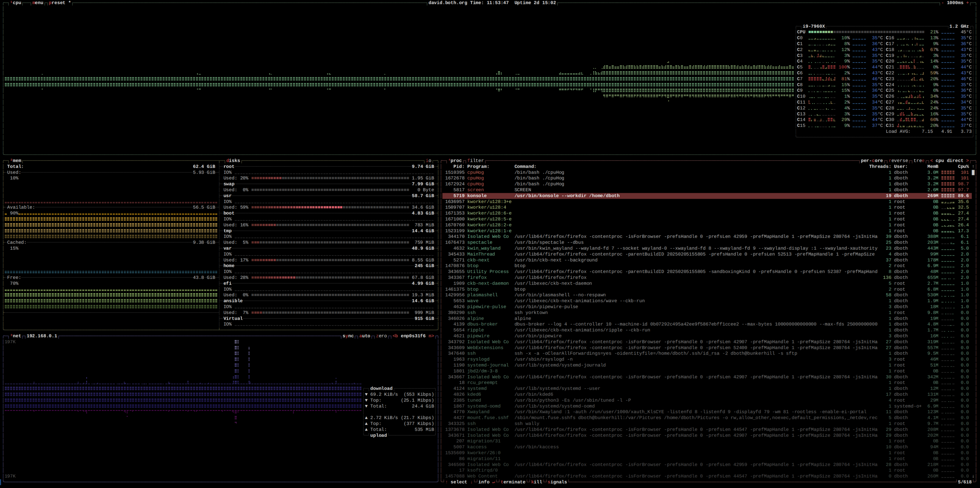Show detailed info for the selected process

point(484,482)
